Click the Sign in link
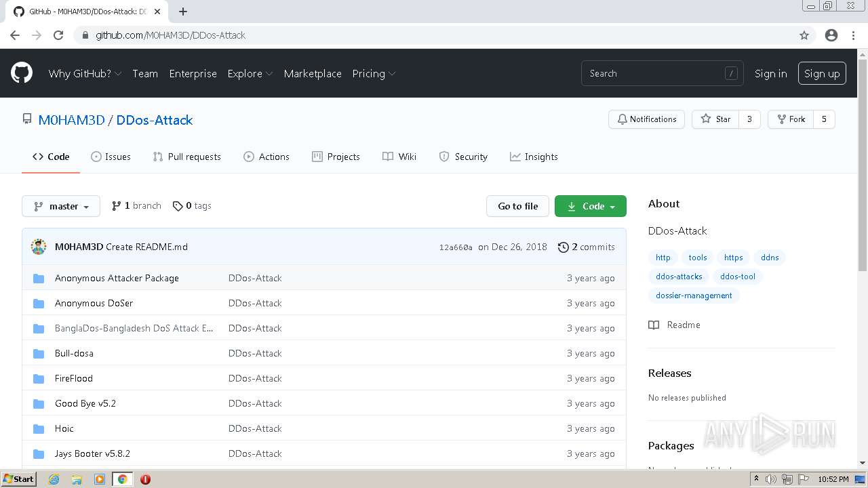This screenshot has height=488, width=868. pos(771,73)
